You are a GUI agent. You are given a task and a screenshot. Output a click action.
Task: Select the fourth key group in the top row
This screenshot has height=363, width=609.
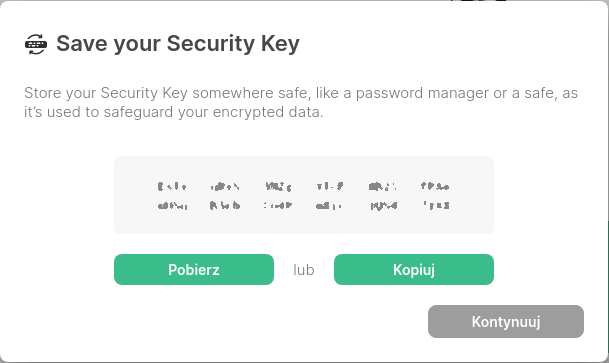tap(330, 187)
